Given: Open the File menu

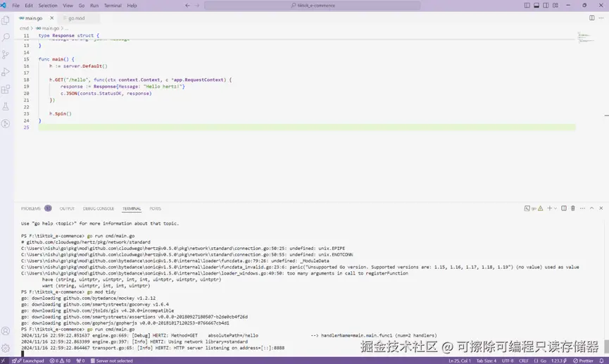Looking at the screenshot, I should [16, 6].
